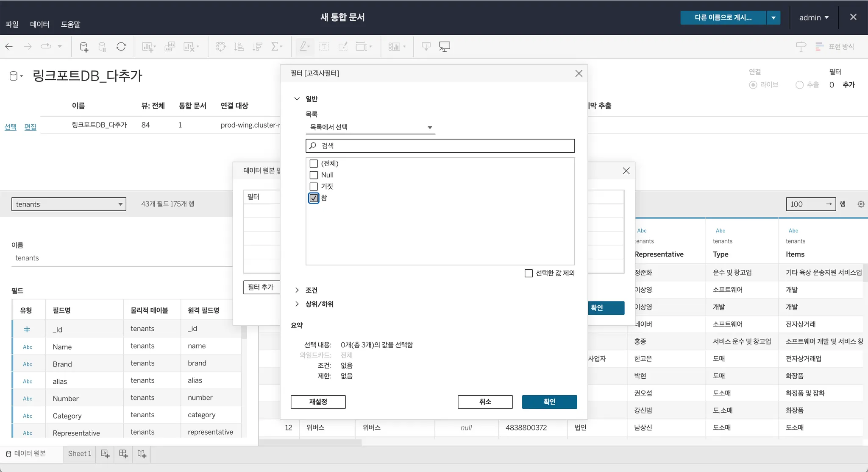This screenshot has width=868, height=472.
Task: Click the New Worksheet icon in bottom bar
Action: 105,454
